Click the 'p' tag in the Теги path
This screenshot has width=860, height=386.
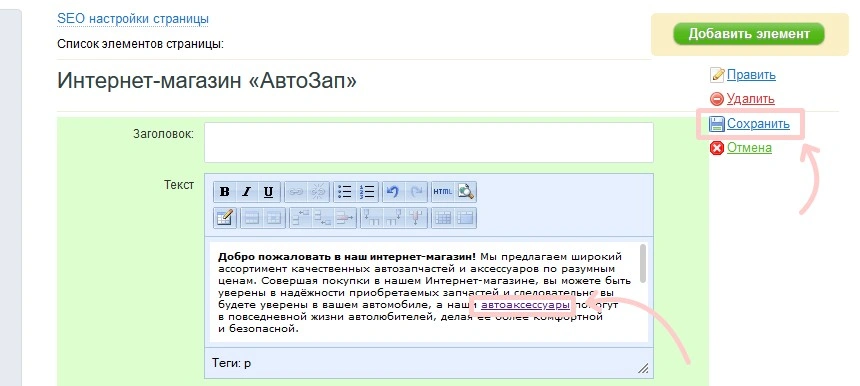247,363
